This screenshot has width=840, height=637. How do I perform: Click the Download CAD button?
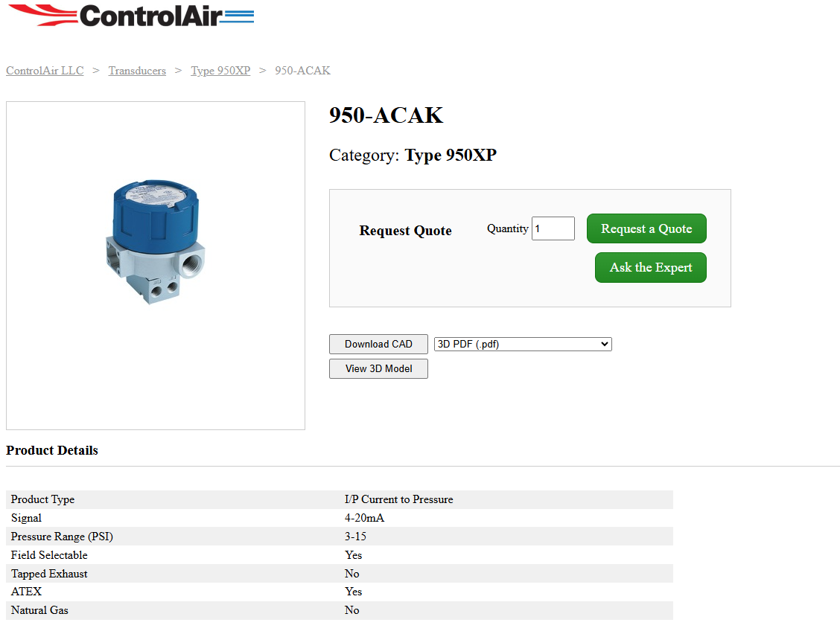(x=379, y=345)
